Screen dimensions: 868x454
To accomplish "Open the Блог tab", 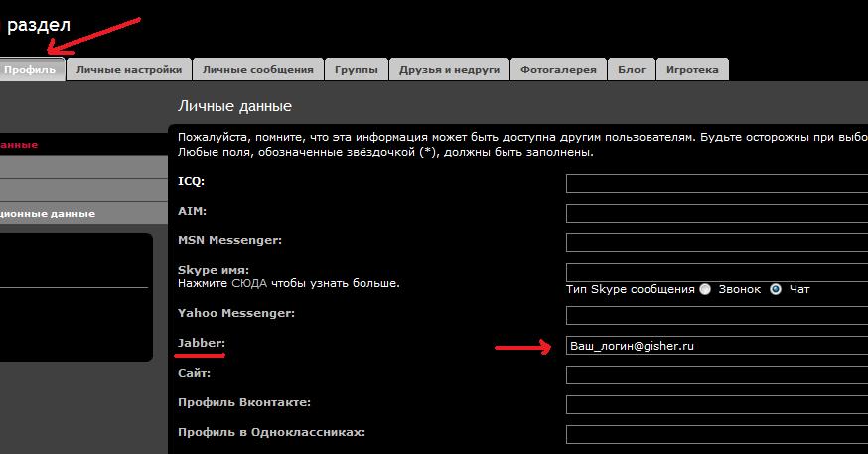I will coord(631,70).
